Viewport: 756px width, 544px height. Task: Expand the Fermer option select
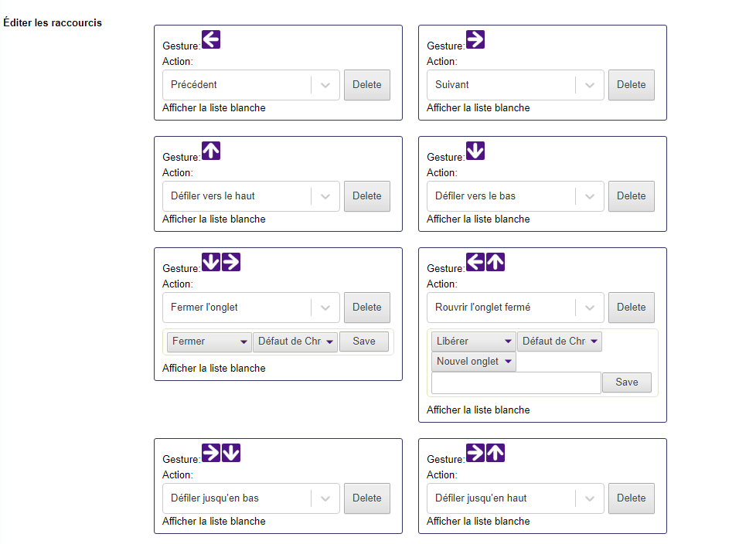209,342
